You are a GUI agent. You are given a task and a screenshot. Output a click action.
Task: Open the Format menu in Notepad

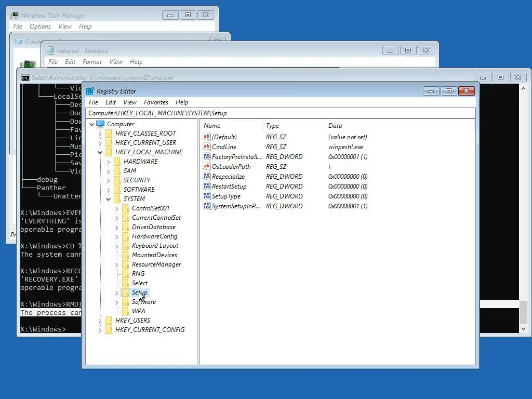[92, 62]
